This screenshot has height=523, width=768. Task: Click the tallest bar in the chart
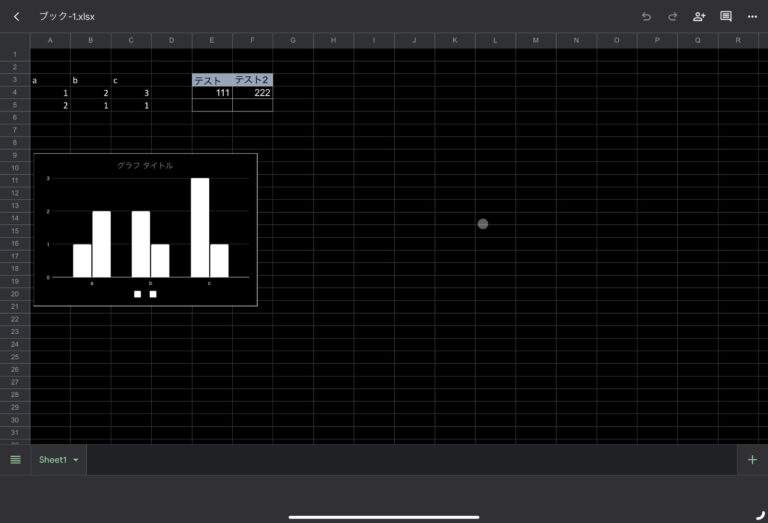click(x=200, y=227)
